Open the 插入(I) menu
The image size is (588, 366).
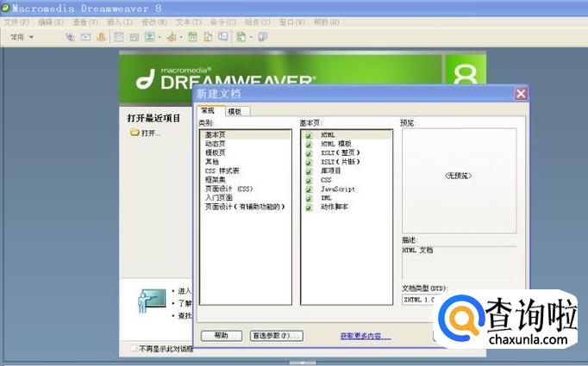click(x=120, y=22)
